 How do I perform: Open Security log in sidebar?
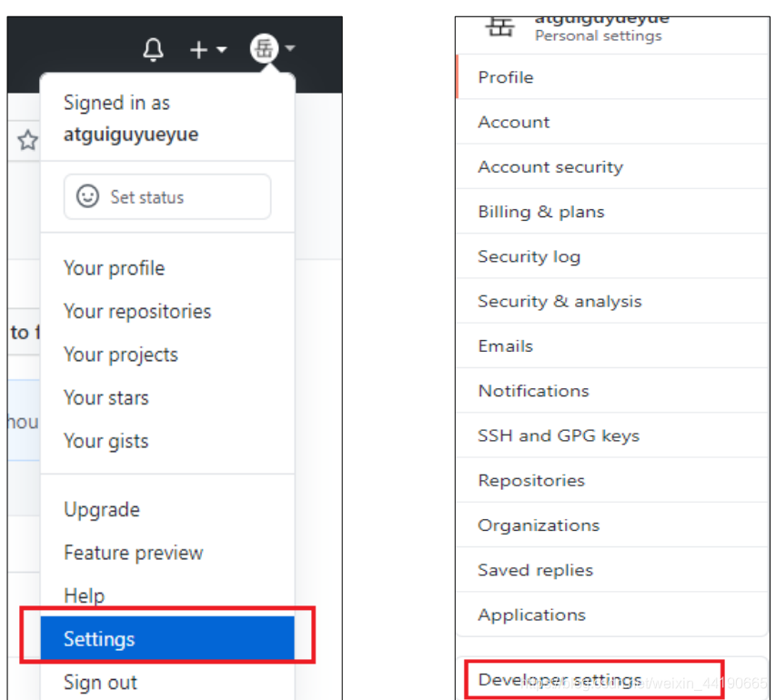pos(612,256)
